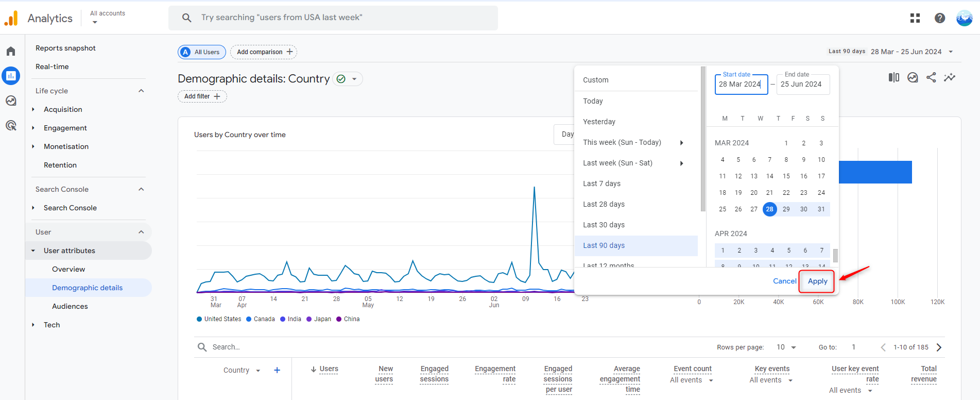This screenshot has height=400, width=980.
Task: Expand the Engagement tree item
Action: [33, 128]
